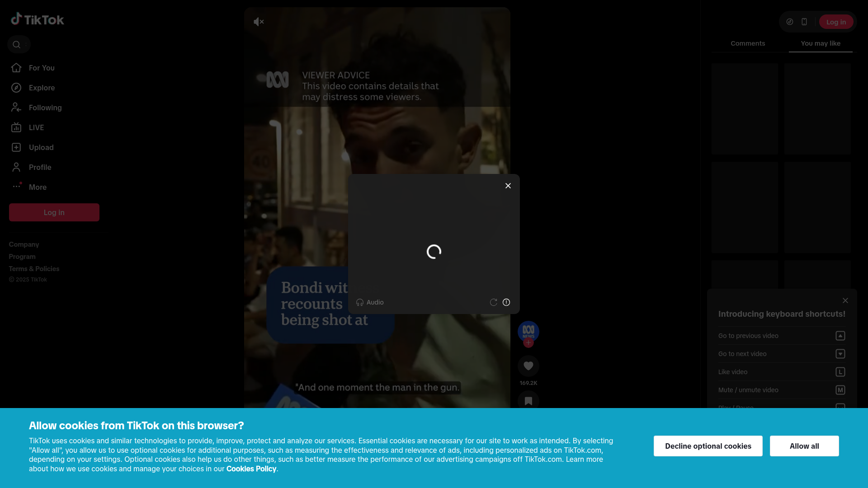This screenshot has width=868, height=488.
Task: Click the get app phone icon
Action: (x=804, y=22)
